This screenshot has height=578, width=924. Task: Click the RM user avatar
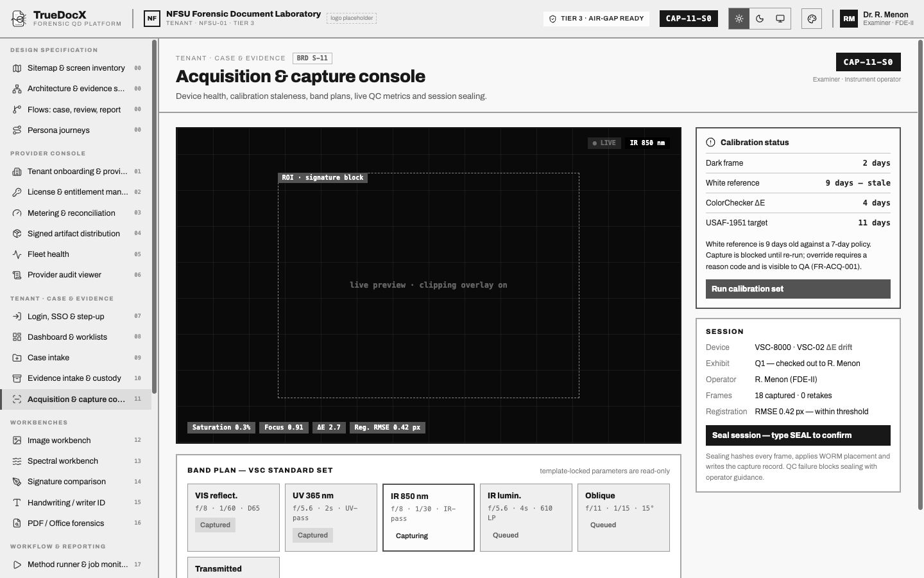pos(849,19)
